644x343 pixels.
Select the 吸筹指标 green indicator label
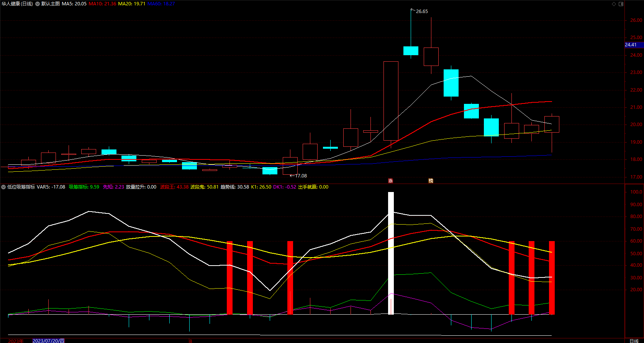[84, 187]
